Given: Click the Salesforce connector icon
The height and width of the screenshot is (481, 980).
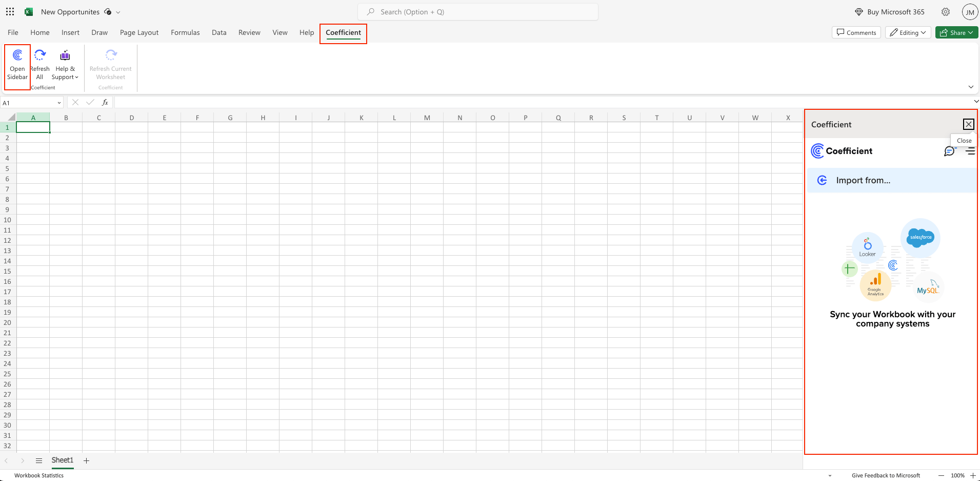Looking at the screenshot, I should (x=921, y=238).
